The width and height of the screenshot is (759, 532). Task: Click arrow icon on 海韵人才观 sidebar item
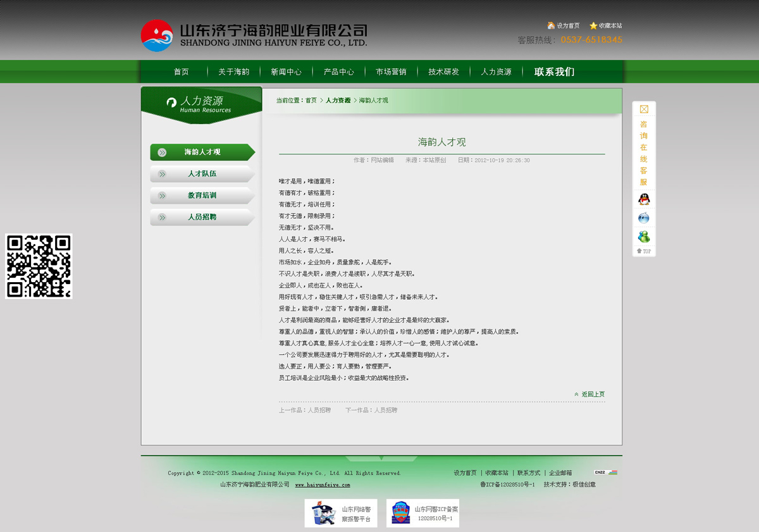click(162, 152)
